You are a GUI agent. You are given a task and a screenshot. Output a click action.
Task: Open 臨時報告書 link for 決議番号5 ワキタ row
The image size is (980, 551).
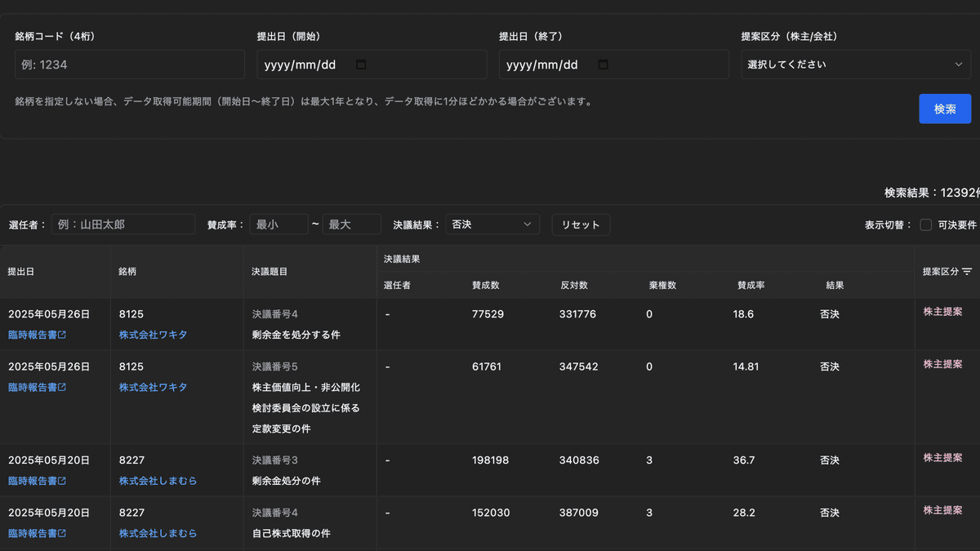pyautogui.click(x=37, y=387)
